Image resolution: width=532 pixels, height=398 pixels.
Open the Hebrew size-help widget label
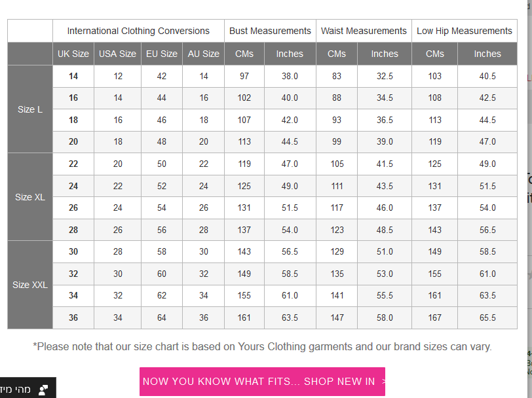coord(16,389)
